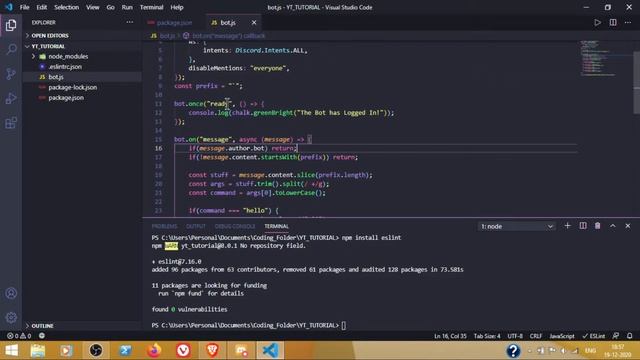Open .eslintrc.json in the explorer
This screenshot has width=640, height=360.
(65, 67)
